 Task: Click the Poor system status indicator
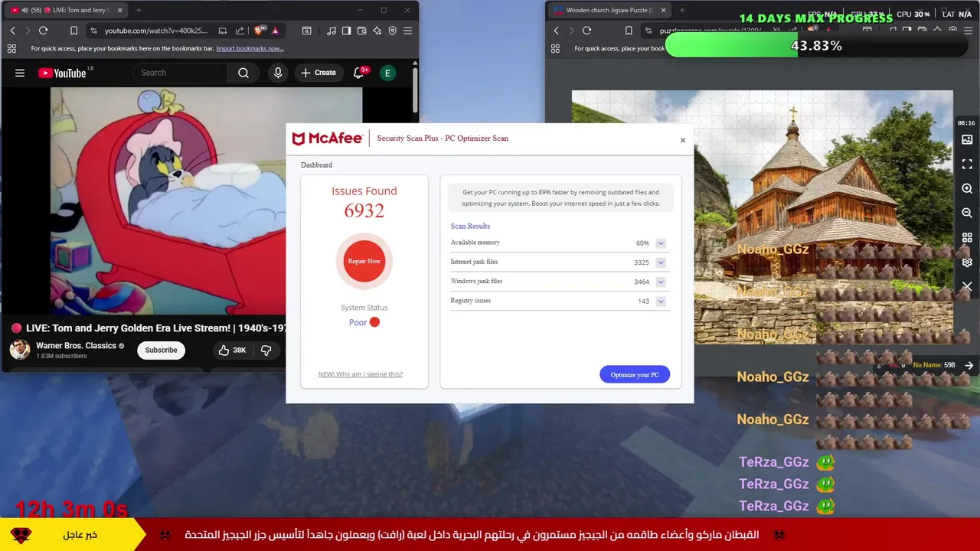(364, 322)
